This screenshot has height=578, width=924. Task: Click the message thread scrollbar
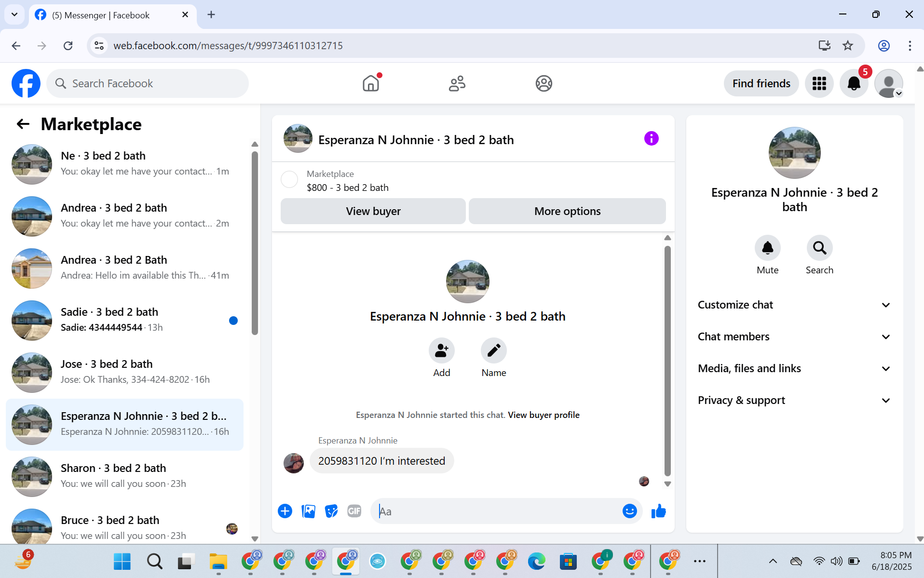[667, 361]
